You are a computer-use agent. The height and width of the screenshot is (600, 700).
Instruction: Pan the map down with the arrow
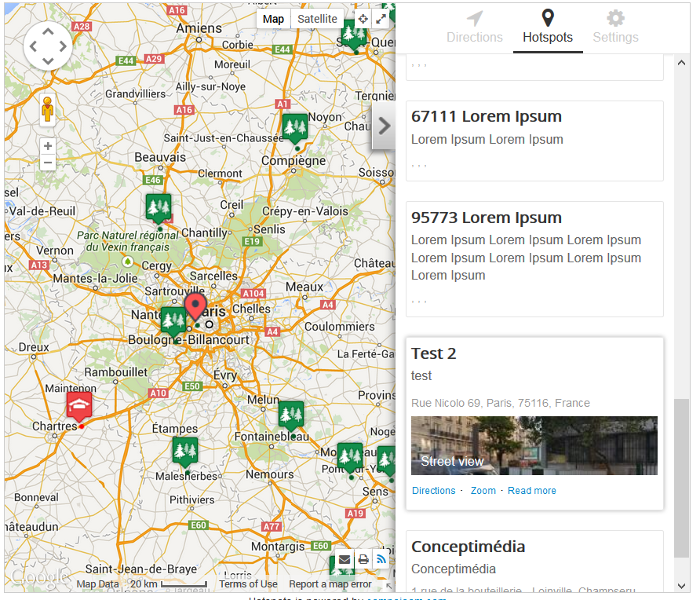48,60
